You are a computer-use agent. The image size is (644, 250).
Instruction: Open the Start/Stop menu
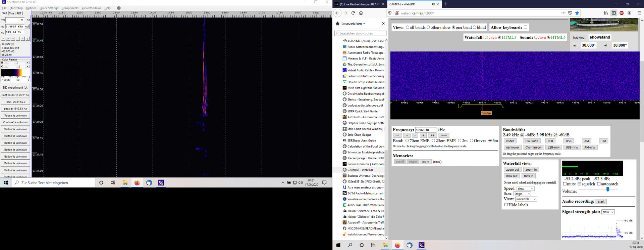click(16, 8)
